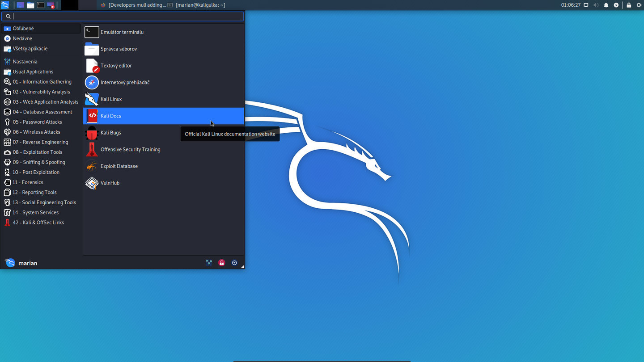Open the file manager panel launcher

[x=30, y=5]
